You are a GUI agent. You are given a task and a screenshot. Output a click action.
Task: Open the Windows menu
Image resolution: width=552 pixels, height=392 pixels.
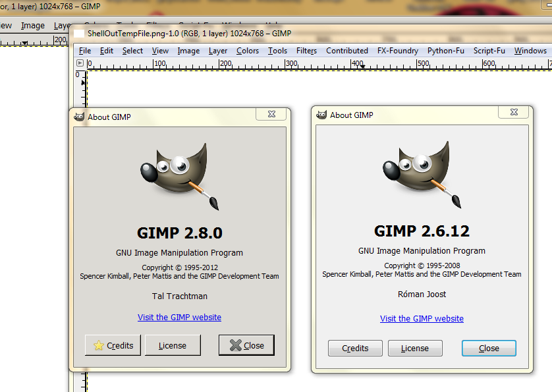coord(530,51)
